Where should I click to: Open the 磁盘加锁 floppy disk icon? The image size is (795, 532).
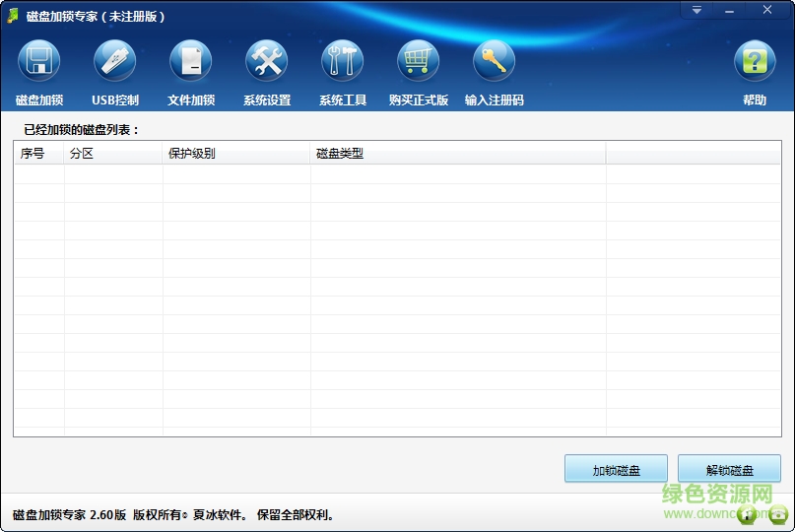[x=39, y=61]
